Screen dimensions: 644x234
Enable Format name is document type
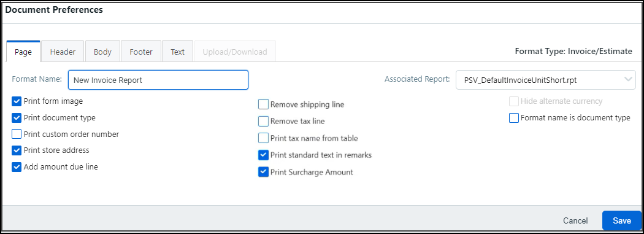(x=514, y=118)
